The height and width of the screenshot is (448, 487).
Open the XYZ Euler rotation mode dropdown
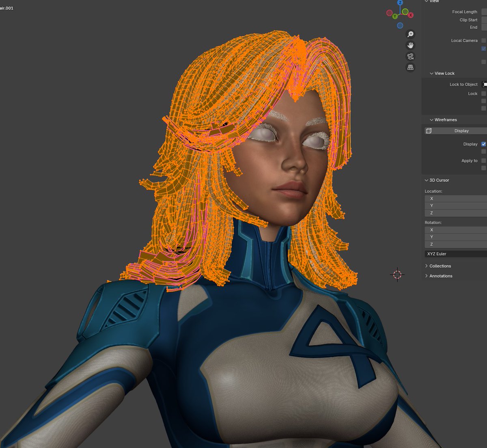[456, 254]
